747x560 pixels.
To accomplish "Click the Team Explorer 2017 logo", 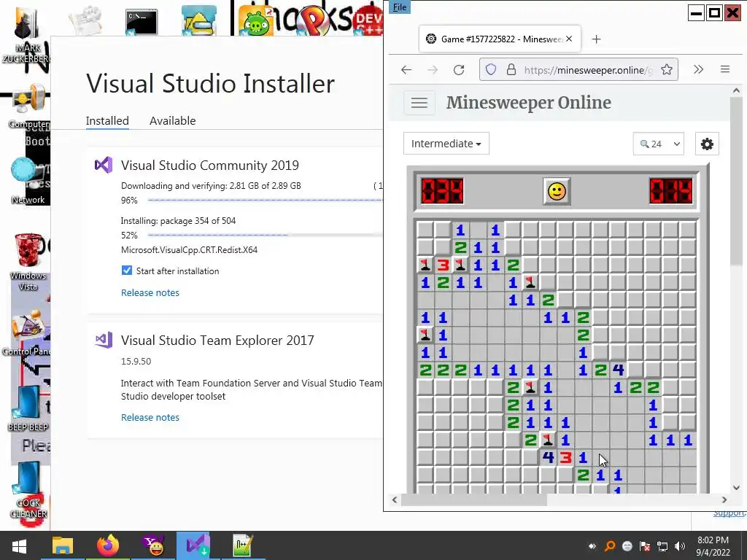I will point(104,340).
